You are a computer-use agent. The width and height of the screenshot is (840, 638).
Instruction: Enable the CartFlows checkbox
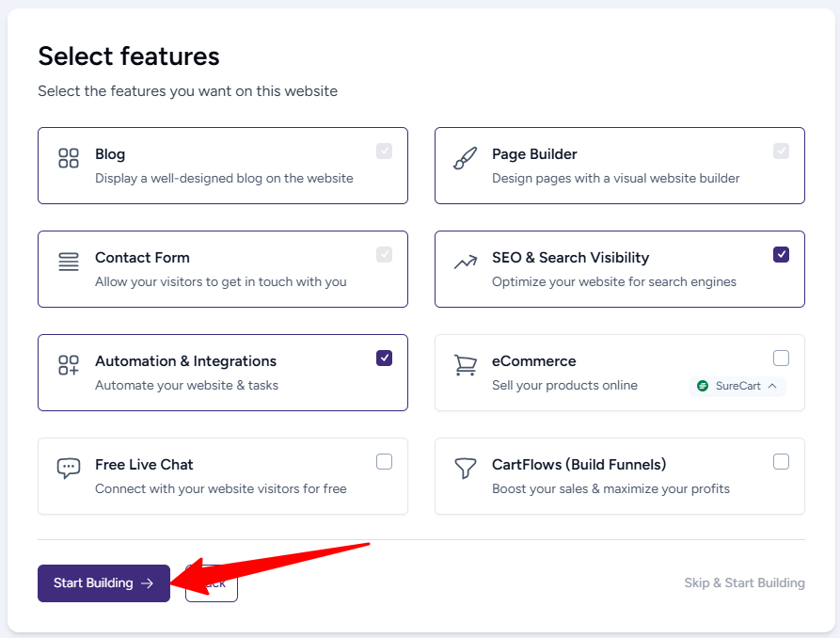coord(781,461)
